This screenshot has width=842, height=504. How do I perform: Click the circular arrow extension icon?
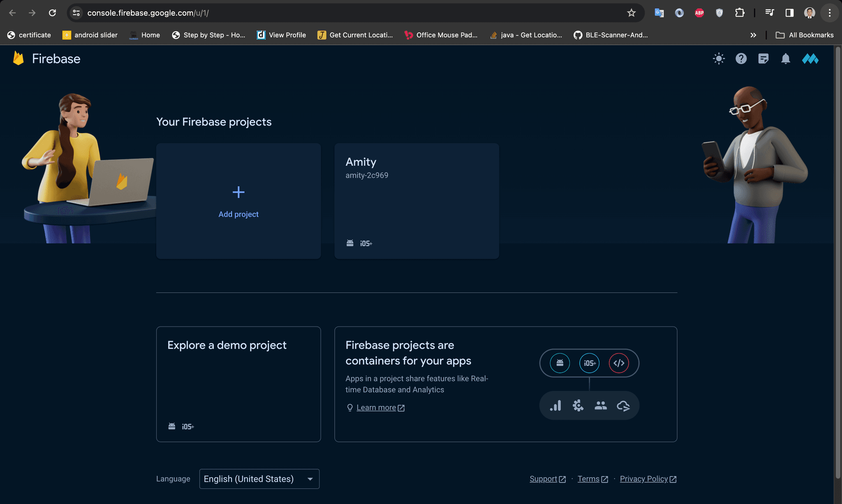coord(679,13)
